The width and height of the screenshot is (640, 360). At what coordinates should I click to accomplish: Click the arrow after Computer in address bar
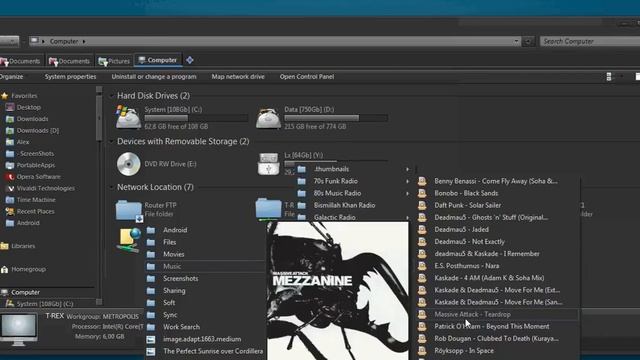coord(84,41)
